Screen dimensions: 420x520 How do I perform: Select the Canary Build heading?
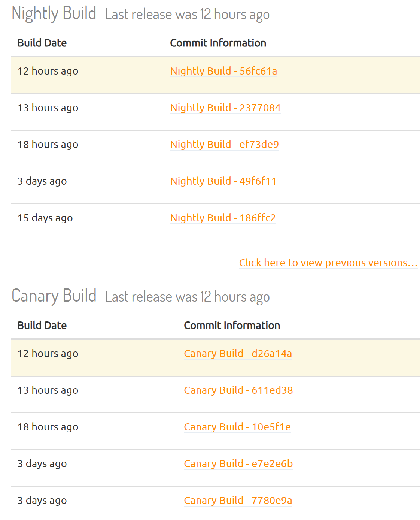click(54, 296)
